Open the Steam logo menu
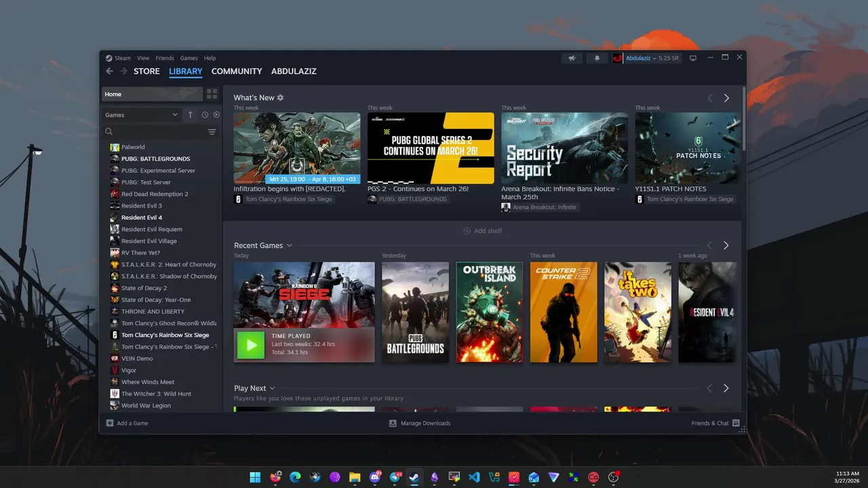This screenshot has width=868, height=488. pyautogui.click(x=118, y=58)
